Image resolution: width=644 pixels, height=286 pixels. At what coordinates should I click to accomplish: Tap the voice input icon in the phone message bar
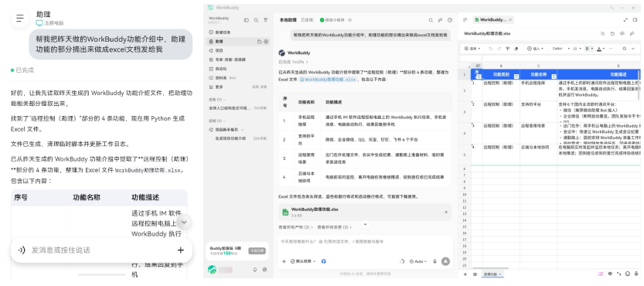[x=22, y=250]
